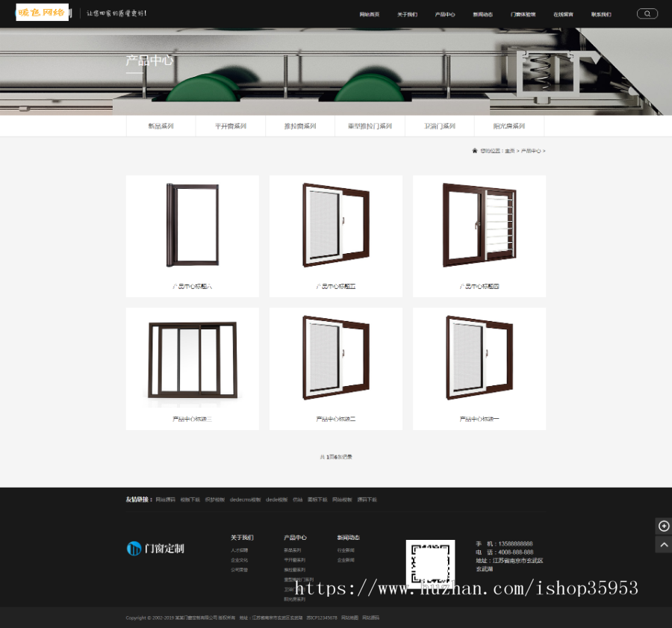Select the 新品系列 category tab
The image size is (672, 628).
click(161, 126)
